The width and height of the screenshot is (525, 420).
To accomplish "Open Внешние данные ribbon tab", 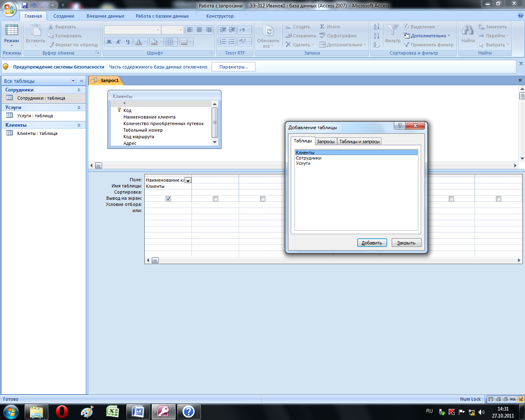I will [x=105, y=16].
